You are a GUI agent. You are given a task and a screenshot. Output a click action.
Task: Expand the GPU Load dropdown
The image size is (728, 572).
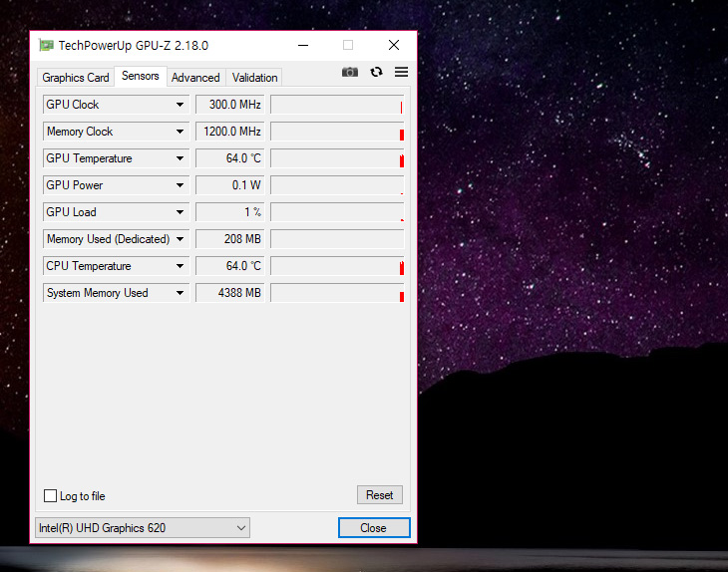[180, 212]
